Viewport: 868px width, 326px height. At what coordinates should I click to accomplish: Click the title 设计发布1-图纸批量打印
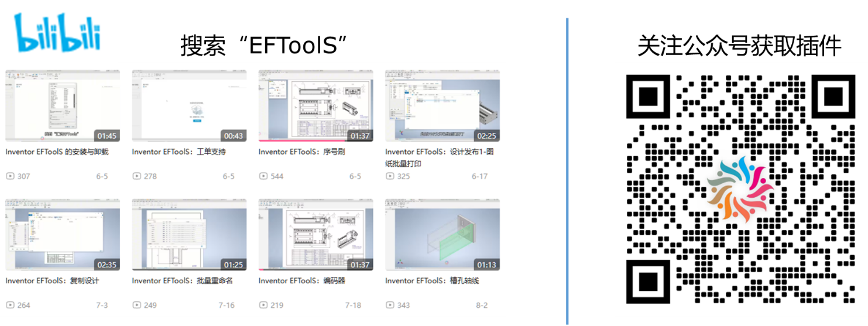pos(432,158)
